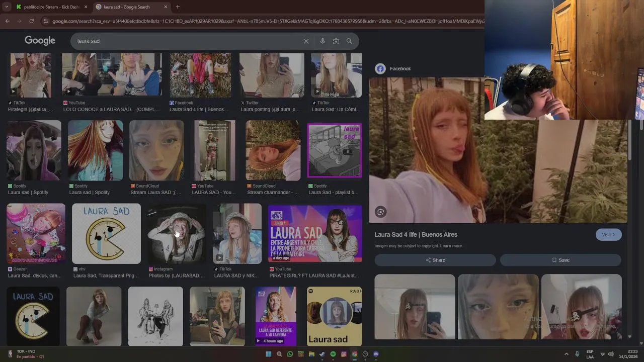This screenshot has width=644, height=362.
Task: Clear the search box with the X icon
Action: 306,41
